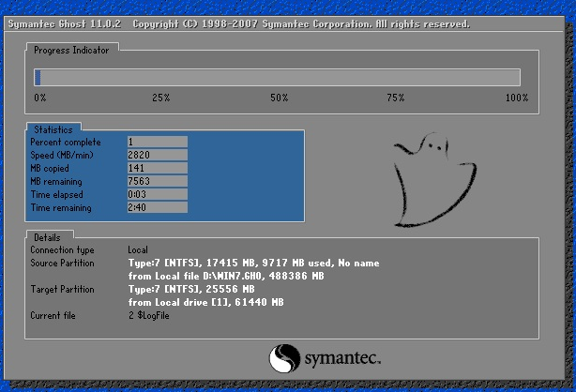Click the MB remaining label
Image resolution: width=576 pixels, height=392 pixels.
[56, 182]
